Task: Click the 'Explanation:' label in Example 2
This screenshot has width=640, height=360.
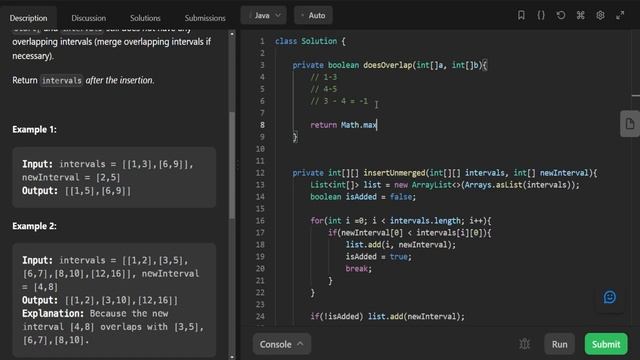Action: point(53,313)
